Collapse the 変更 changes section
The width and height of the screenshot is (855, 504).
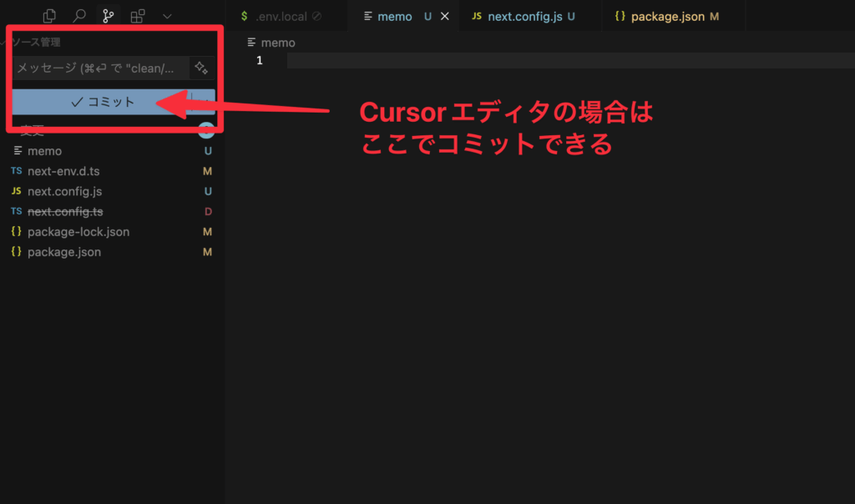tap(33, 130)
